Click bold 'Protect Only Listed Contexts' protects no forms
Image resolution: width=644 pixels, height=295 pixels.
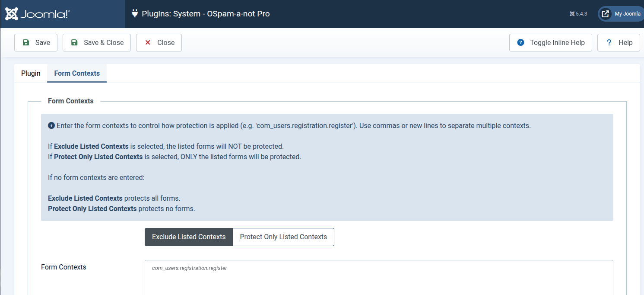[92, 208]
